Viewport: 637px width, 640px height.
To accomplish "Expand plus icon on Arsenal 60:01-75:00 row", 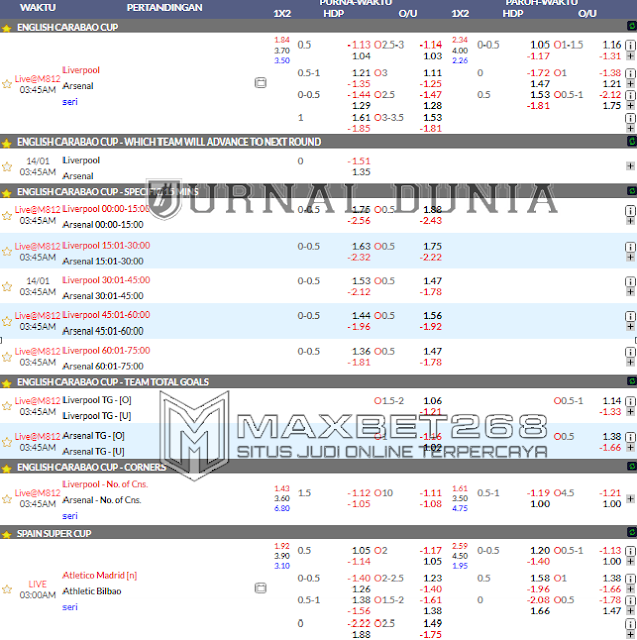I will tap(630, 362).
